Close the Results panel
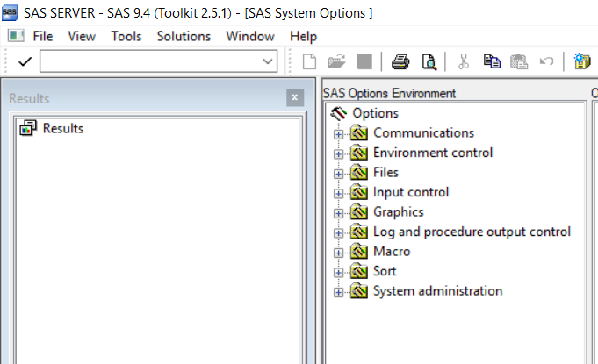Image resolution: width=598 pixels, height=364 pixels. pyautogui.click(x=295, y=98)
